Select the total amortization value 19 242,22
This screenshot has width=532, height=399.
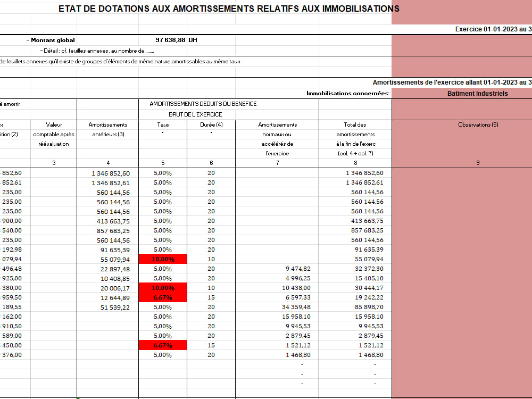pyautogui.click(x=369, y=297)
